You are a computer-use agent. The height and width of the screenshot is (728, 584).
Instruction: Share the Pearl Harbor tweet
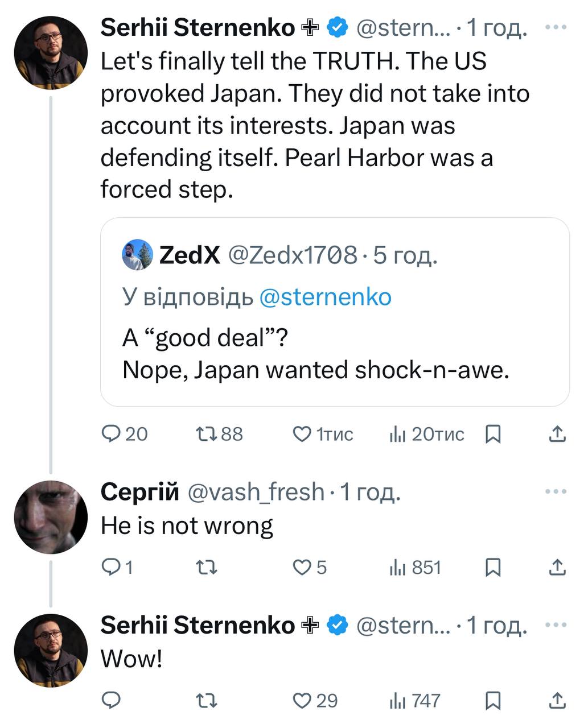click(x=557, y=435)
